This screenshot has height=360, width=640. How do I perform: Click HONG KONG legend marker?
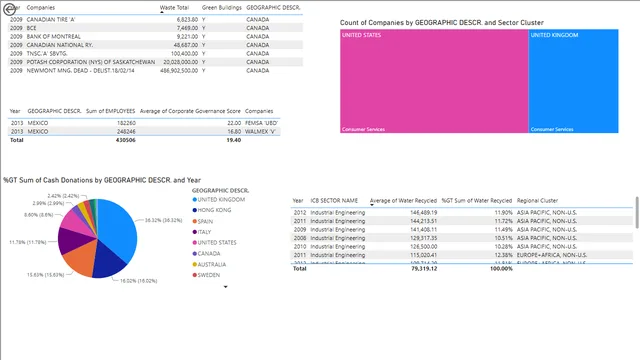pos(195,210)
